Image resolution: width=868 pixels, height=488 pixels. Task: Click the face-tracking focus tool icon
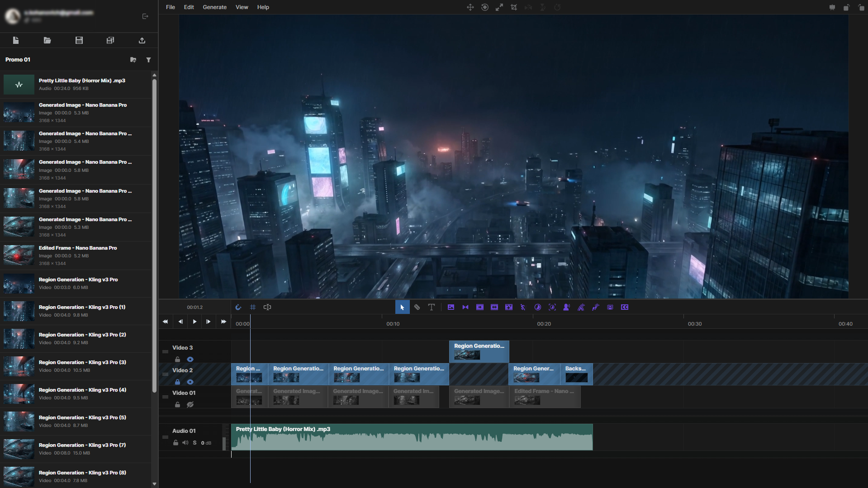tap(552, 307)
